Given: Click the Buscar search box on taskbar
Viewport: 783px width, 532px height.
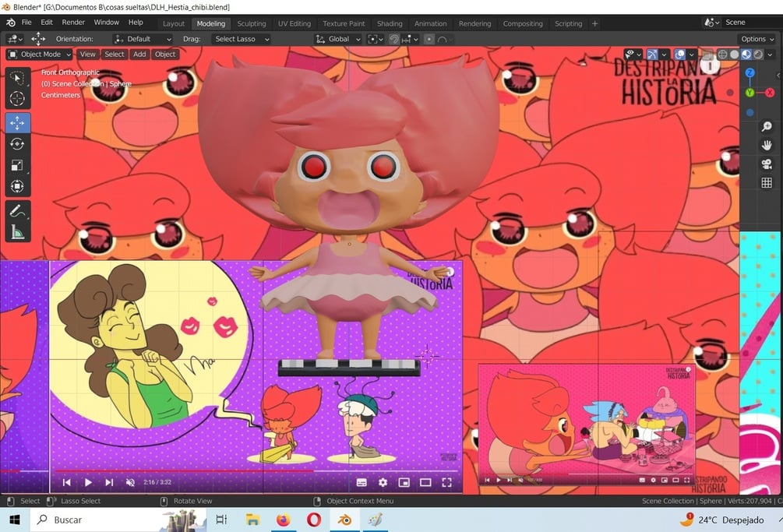Looking at the screenshot, I should [119, 520].
